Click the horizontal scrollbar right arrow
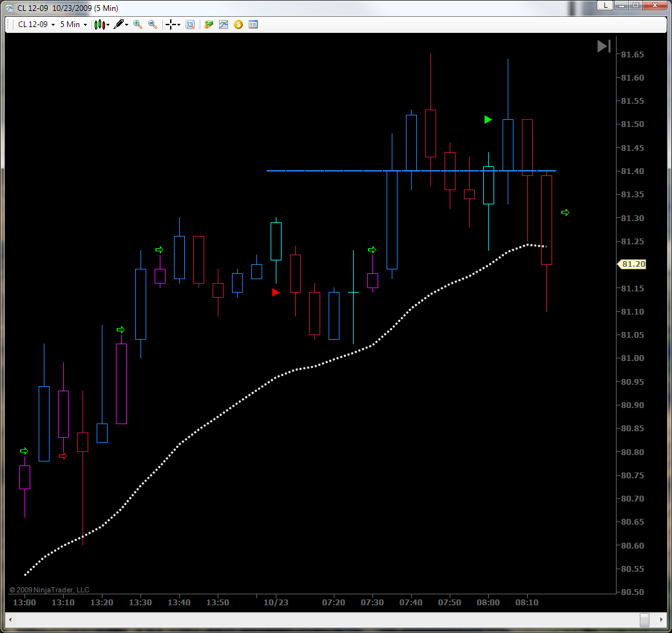 661,619
